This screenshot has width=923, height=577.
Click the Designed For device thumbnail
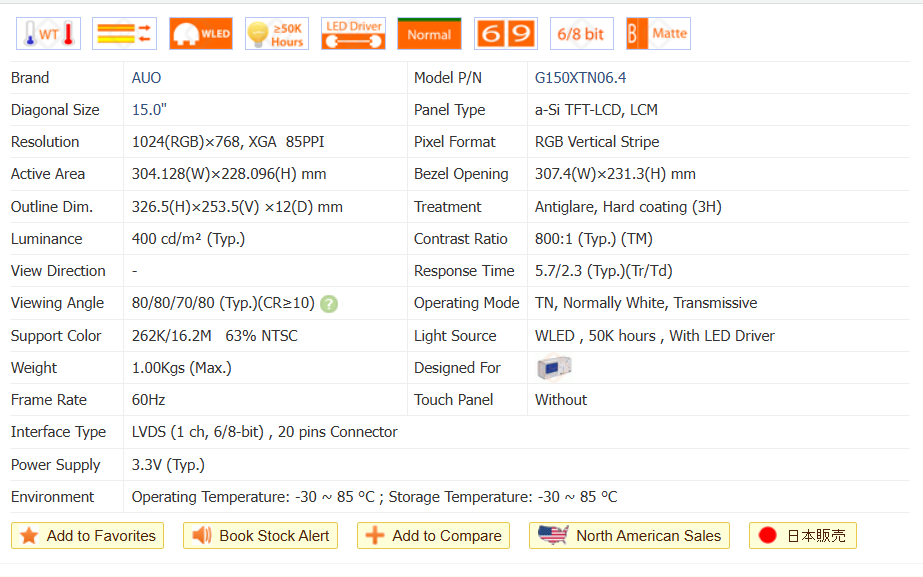tap(553, 368)
